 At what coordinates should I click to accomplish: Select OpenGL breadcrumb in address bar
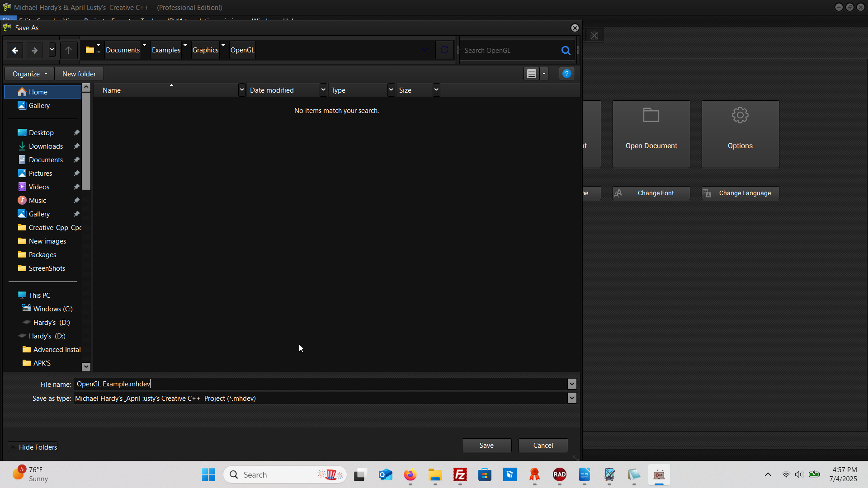(x=242, y=50)
